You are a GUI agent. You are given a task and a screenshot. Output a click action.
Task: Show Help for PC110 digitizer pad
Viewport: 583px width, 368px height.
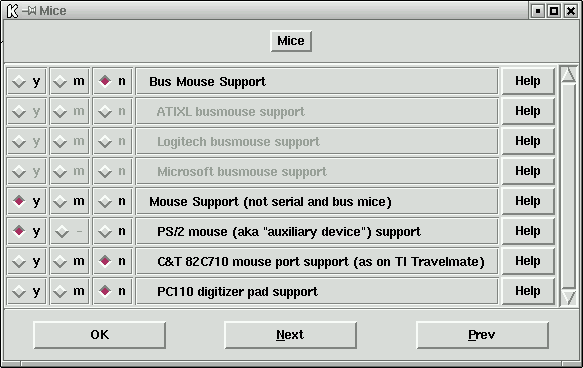pos(528,291)
